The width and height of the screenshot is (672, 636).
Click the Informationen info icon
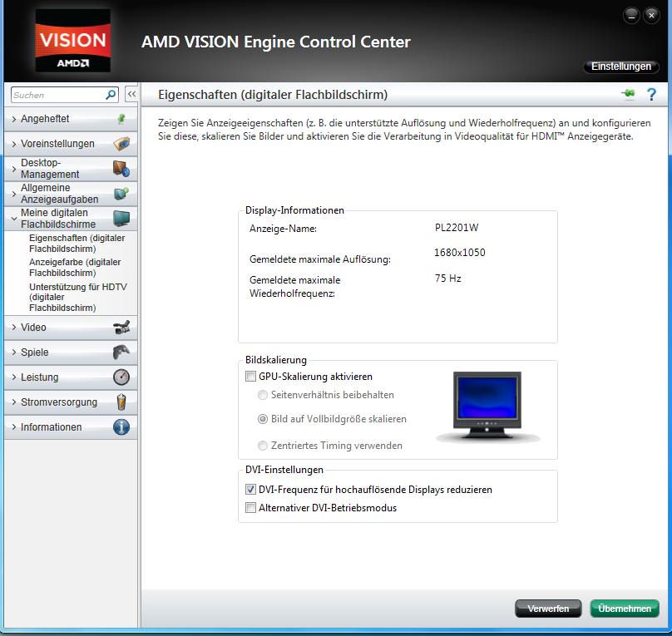click(x=121, y=427)
